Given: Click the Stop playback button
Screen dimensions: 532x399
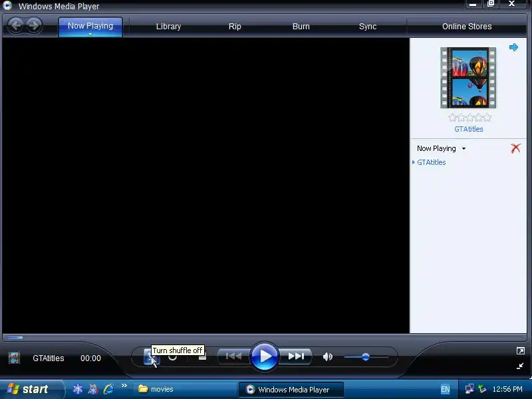Looking at the screenshot, I should [x=202, y=357].
